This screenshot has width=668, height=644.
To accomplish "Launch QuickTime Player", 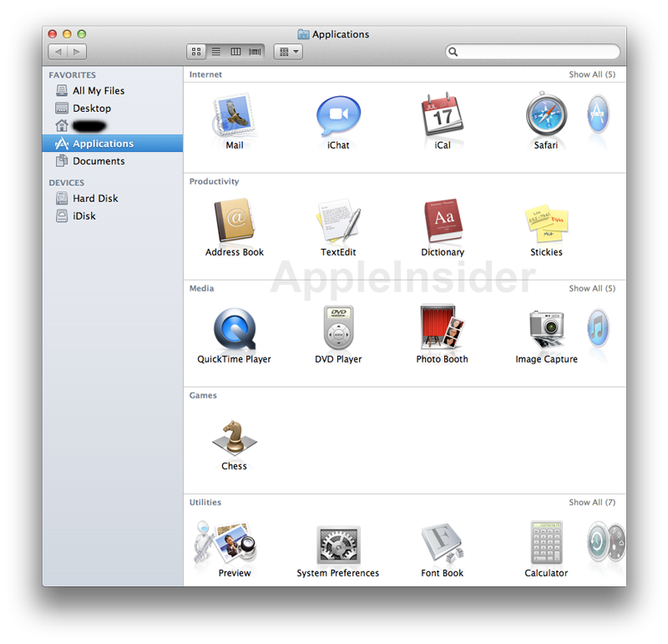I will coord(234,329).
